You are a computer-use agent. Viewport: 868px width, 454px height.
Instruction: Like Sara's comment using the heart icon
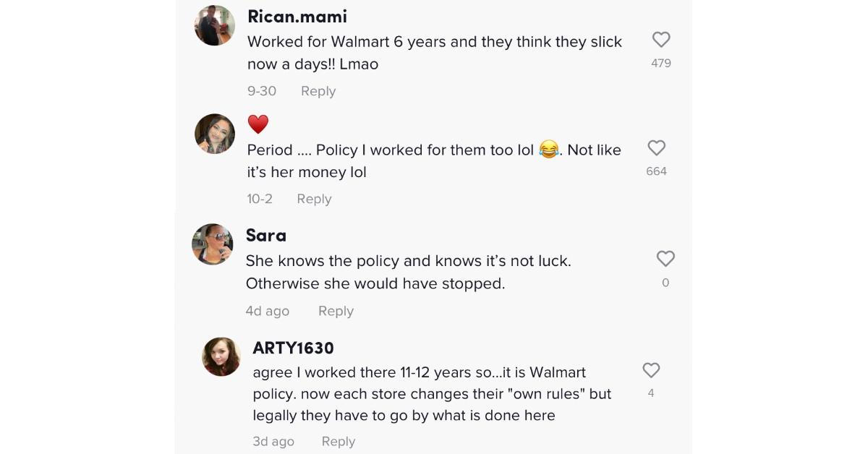665,259
